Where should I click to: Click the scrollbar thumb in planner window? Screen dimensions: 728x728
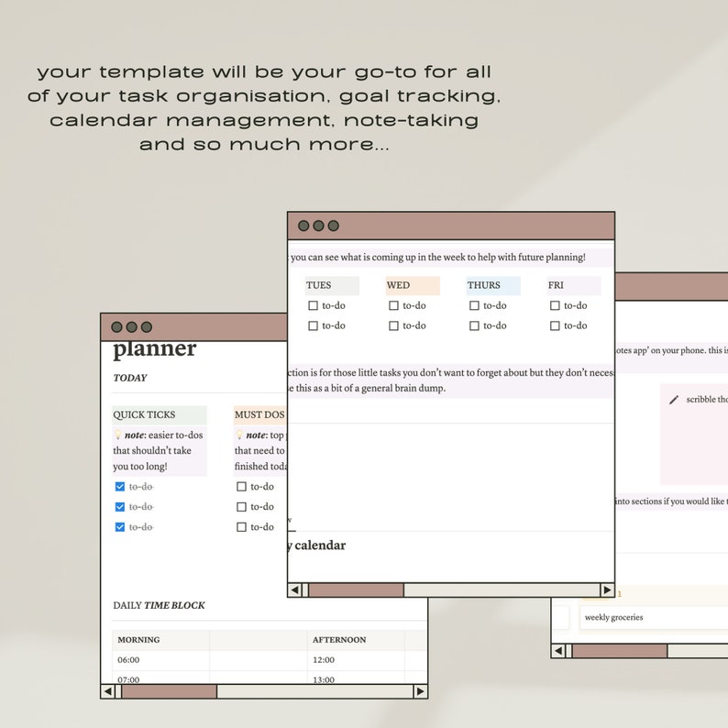tap(169, 691)
